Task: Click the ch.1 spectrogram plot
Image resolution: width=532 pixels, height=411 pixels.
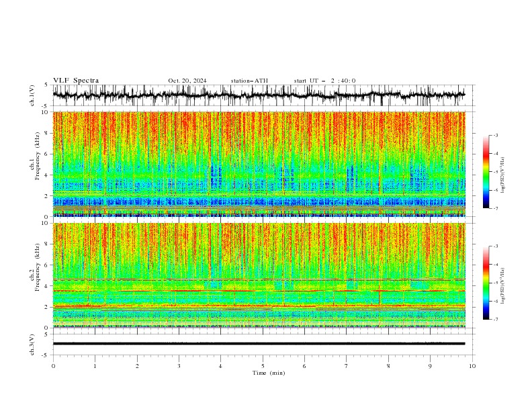Action: point(259,164)
